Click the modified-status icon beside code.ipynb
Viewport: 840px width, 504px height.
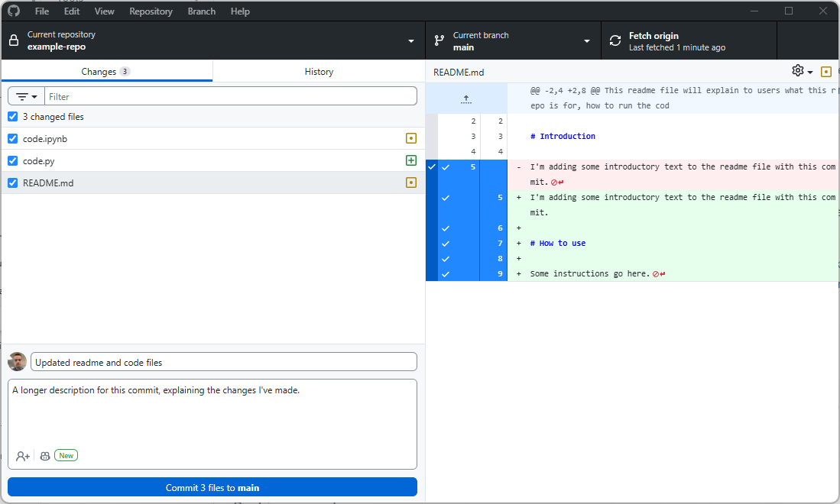point(411,139)
